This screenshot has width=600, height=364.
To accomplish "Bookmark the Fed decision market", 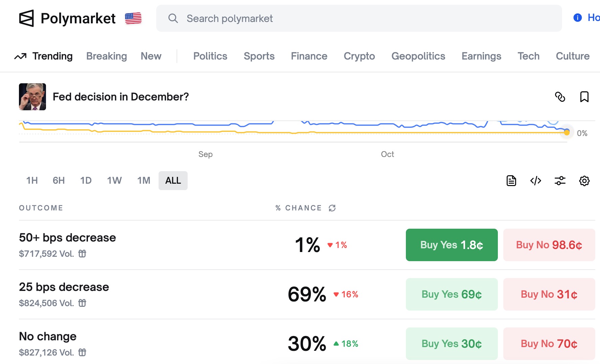I will 584,97.
